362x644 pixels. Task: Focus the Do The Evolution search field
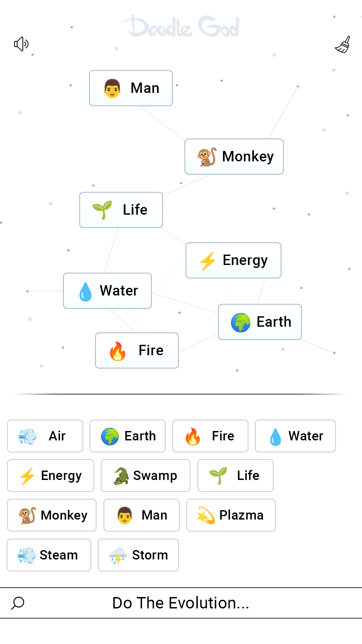[x=181, y=603]
